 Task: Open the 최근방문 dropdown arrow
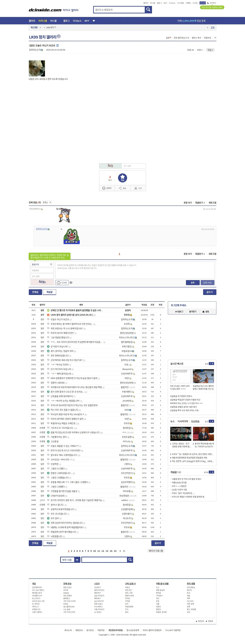click(x=40, y=27)
